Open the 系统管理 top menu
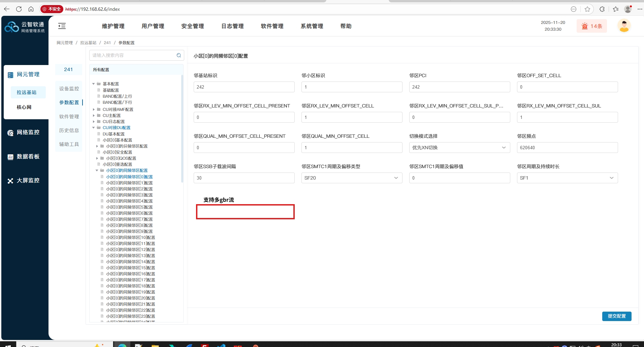This screenshot has width=644, height=347. 312,26
